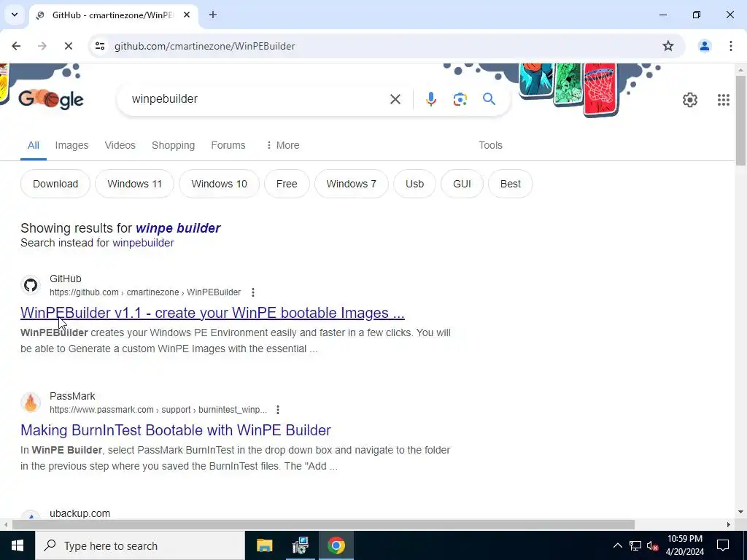Click the GitHub favicon in first result
Viewport: 747px width, 560px height.
tap(31, 285)
